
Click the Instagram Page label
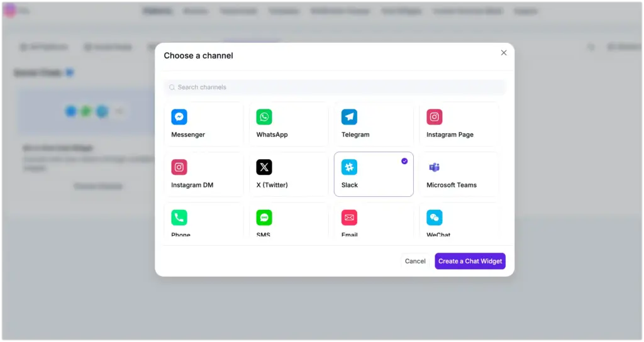450,135
